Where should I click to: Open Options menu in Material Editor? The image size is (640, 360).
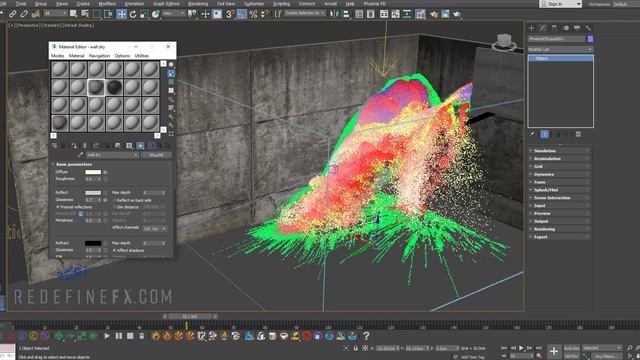coord(122,56)
